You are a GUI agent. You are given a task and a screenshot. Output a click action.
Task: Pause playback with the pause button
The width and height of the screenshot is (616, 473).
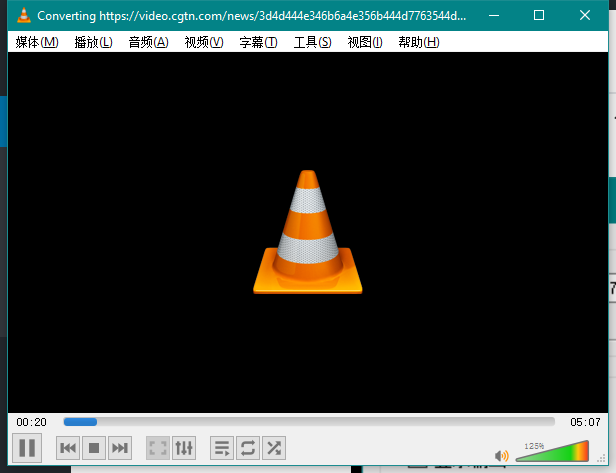point(27,447)
